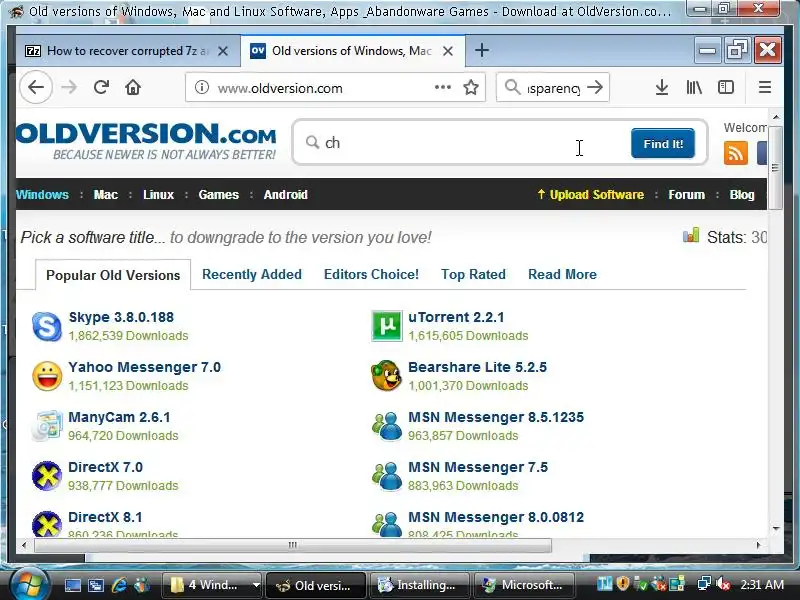Click the Skype logo icon
The image size is (800, 600).
click(46, 326)
